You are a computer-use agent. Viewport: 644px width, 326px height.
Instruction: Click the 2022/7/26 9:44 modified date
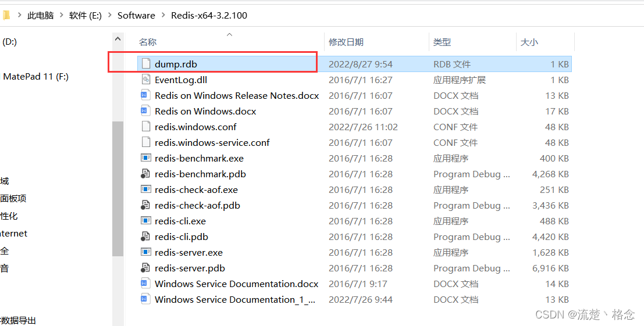[x=361, y=299]
